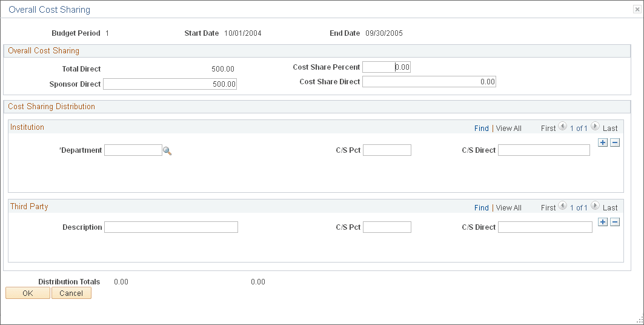
Task: Select View All in Third Party section
Action: (508, 207)
